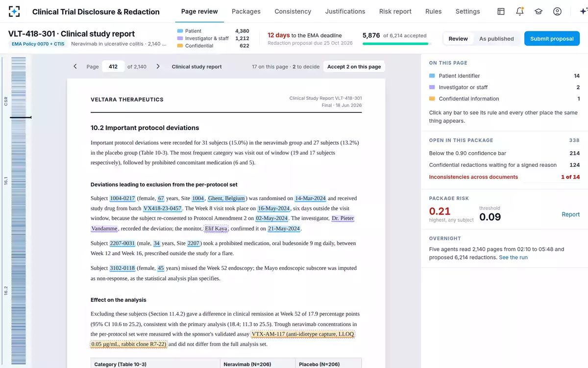This screenshot has width=588, height=368.
Task: Open the Consistency tab
Action: point(293,11)
